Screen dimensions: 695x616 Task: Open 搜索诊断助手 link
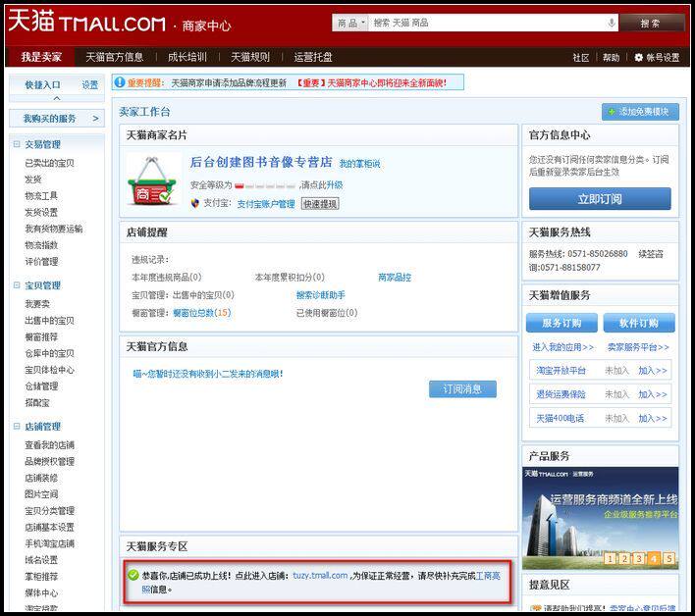(x=320, y=295)
